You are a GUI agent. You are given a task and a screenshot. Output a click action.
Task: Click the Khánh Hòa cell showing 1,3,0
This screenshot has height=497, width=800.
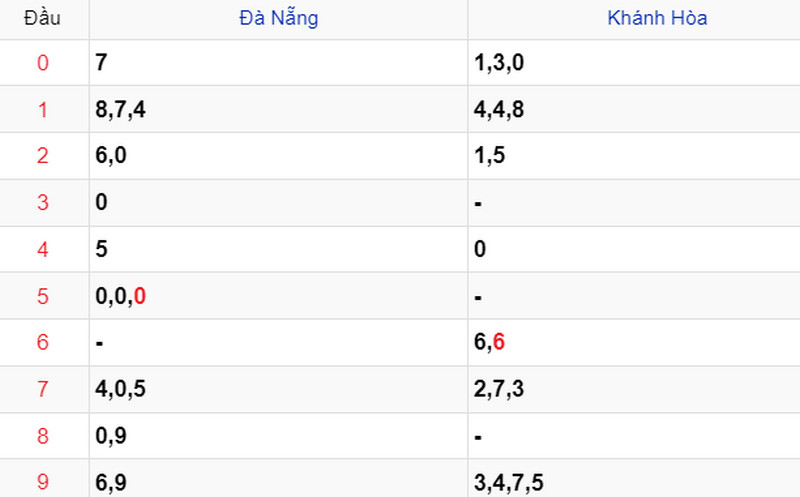pyautogui.click(x=634, y=62)
